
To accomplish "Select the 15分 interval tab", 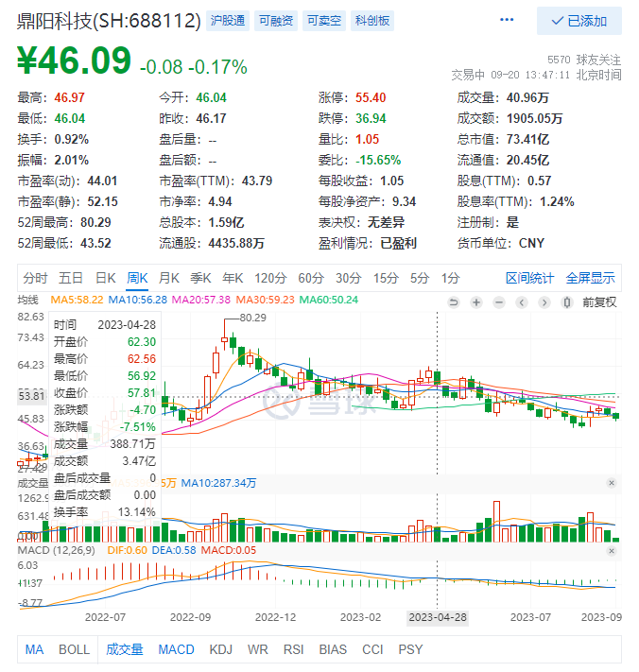I will click(x=386, y=278).
